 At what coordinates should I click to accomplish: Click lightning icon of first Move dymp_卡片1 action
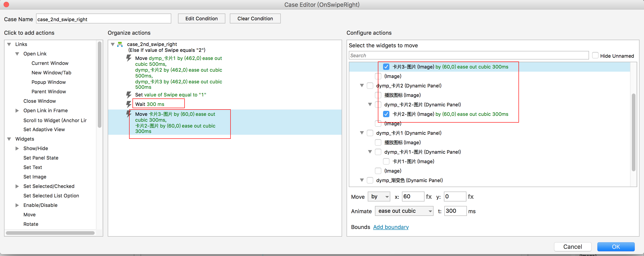[x=128, y=58]
